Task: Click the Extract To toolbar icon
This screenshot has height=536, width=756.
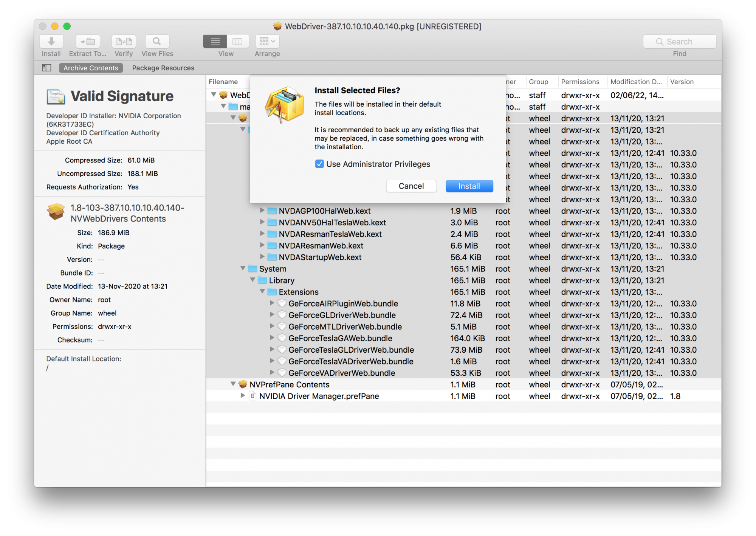Action: click(88, 42)
